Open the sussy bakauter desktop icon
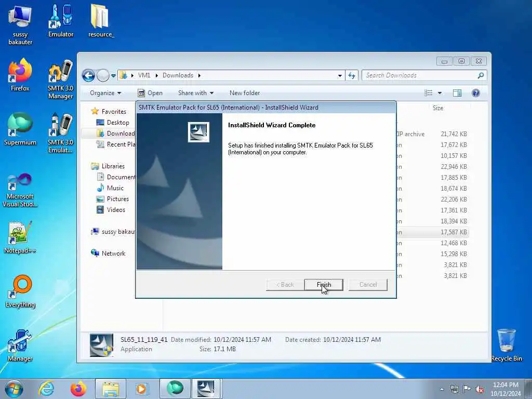The height and width of the screenshot is (399, 532). (x=20, y=25)
